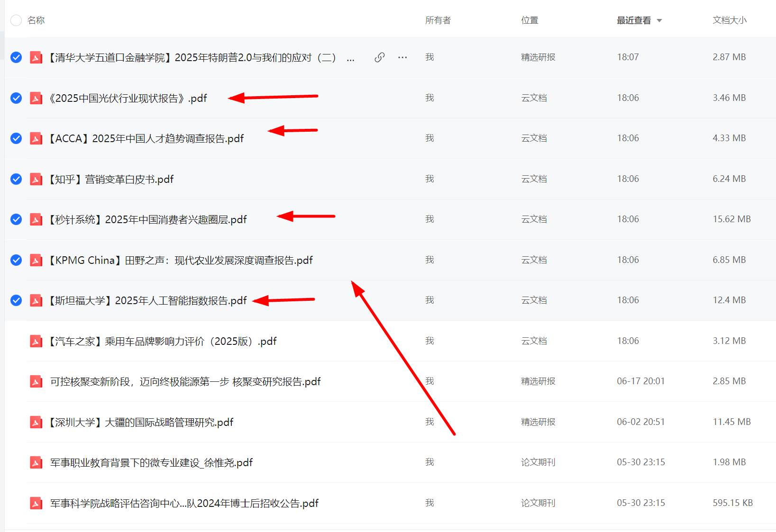Image resolution: width=776 pixels, height=532 pixels.
Task: Open 《2025中国光伏行业现状报告》.pdf
Action: point(128,98)
